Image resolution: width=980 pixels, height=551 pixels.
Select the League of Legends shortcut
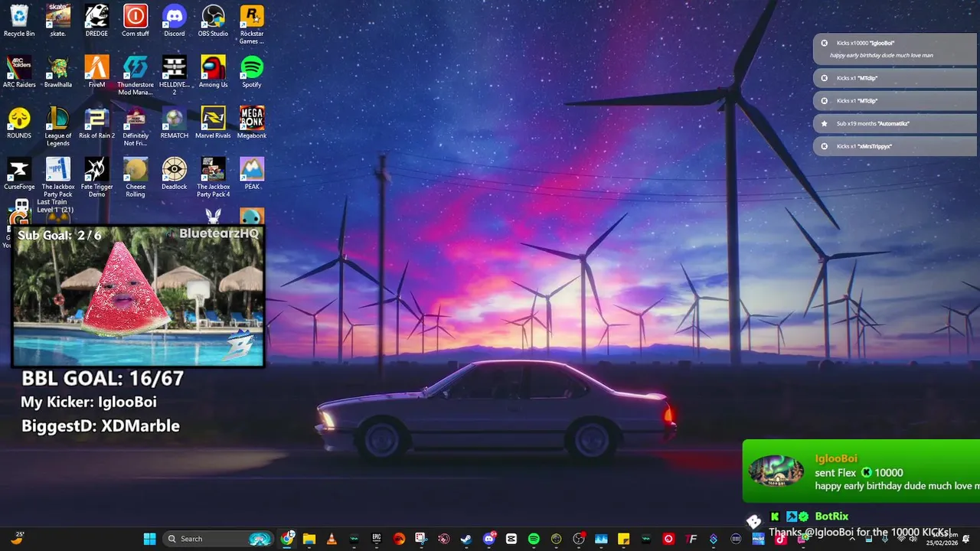pos(58,127)
